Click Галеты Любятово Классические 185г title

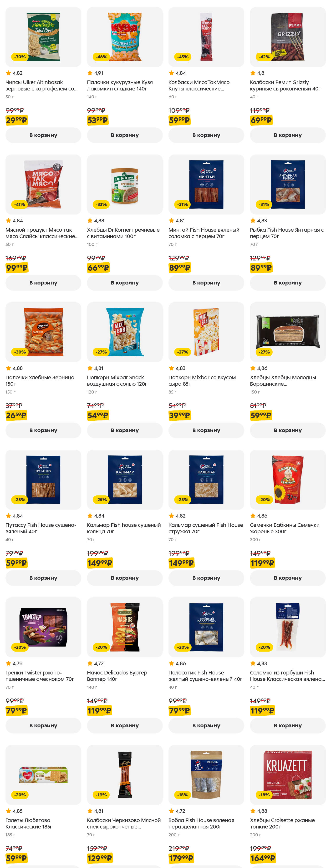coord(29,823)
